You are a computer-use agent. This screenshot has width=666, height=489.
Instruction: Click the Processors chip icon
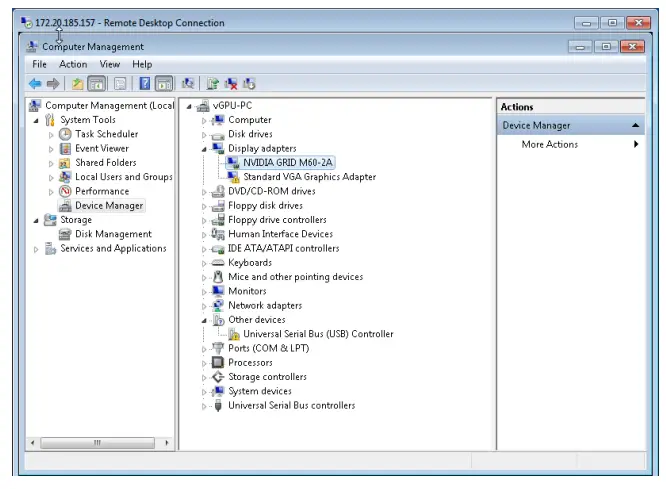[218, 363]
